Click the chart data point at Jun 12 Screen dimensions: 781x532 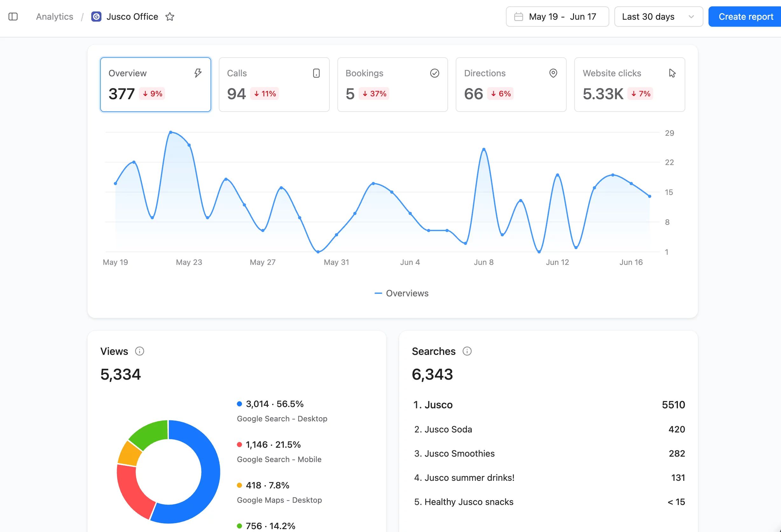tap(557, 175)
